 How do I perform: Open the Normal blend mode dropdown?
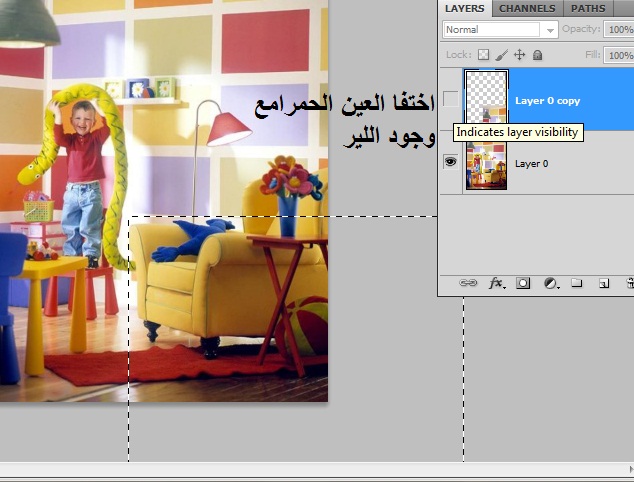499,30
